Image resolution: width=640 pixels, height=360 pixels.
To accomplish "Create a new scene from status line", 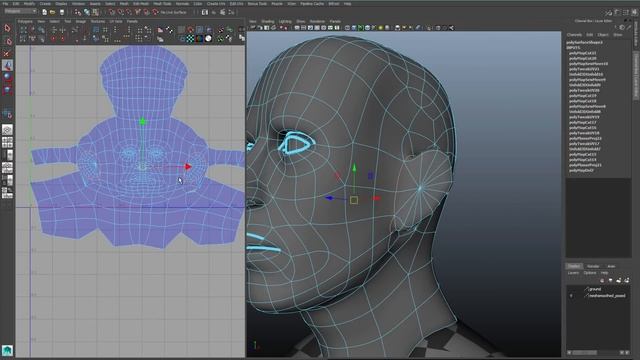I will point(44,12).
